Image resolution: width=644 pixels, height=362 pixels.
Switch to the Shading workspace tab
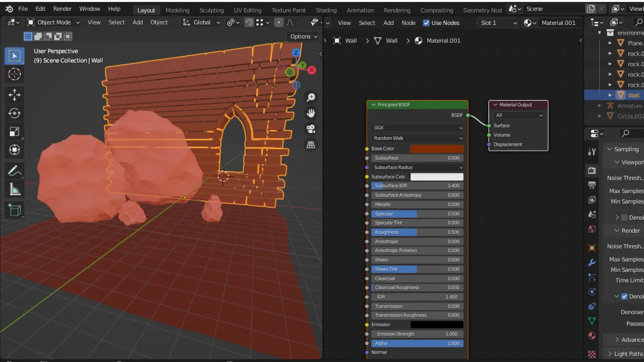click(326, 10)
